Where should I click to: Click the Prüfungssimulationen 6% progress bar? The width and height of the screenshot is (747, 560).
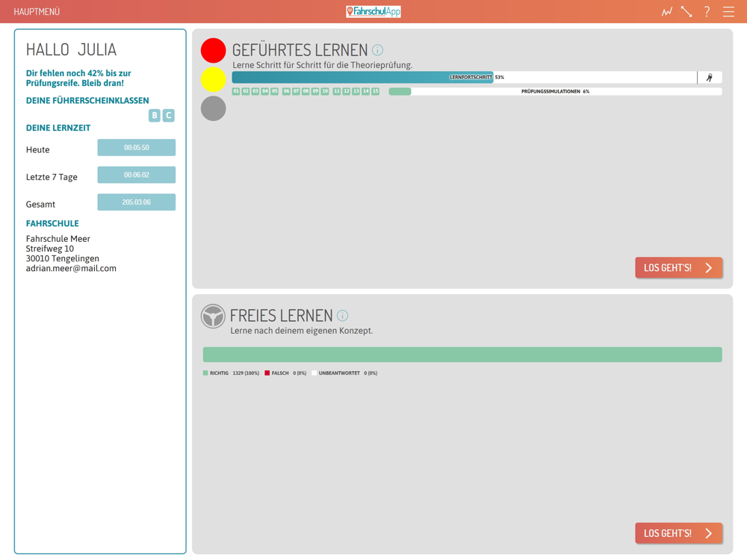pyautogui.click(x=556, y=91)
